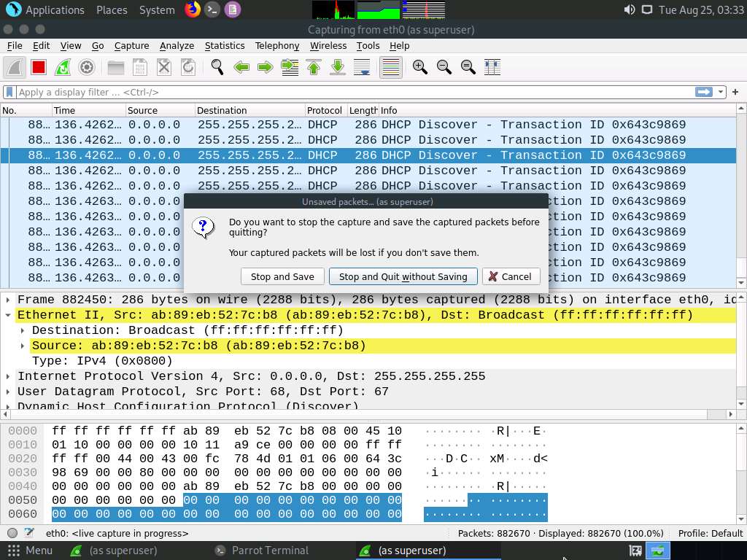This screenshot has height=560, width=747.
Task: Expand the Frame 882450 tree row
Action: (x=7, y=300)
